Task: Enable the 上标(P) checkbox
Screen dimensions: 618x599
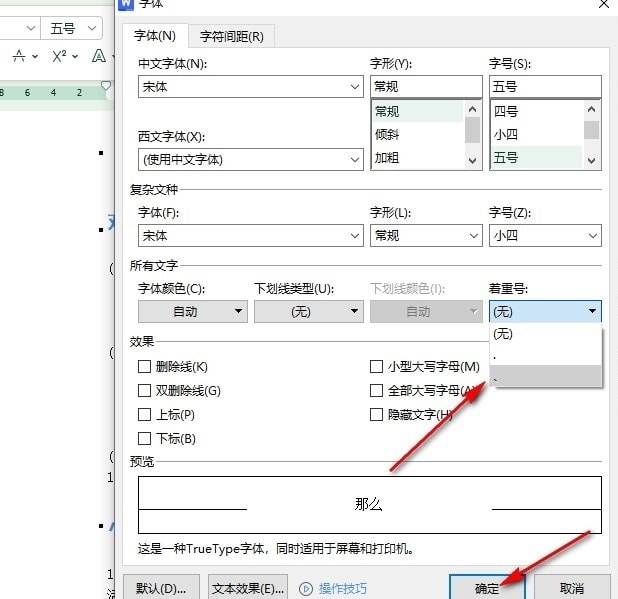Action: coord(144,415)
